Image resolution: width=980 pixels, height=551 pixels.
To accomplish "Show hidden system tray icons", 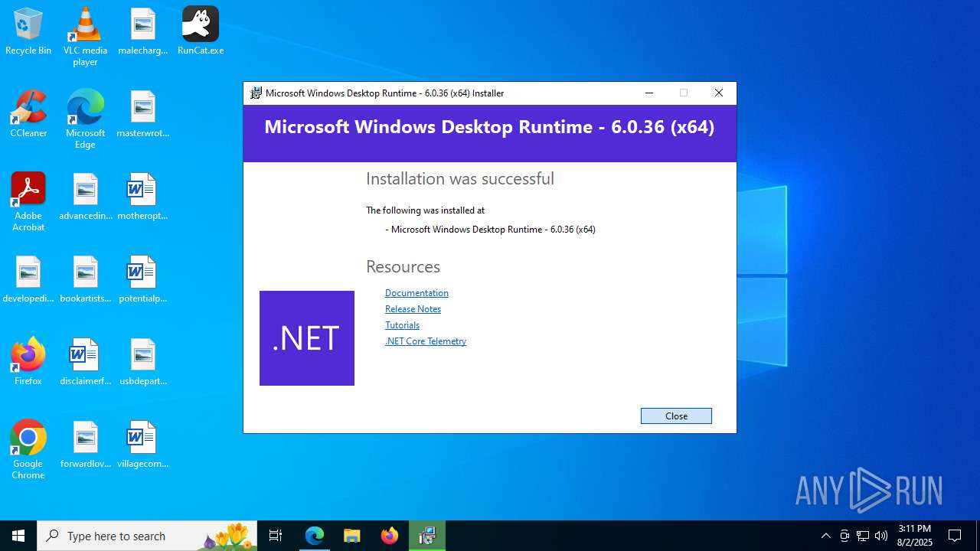I will pyautogui.click(x=825, y=536).
